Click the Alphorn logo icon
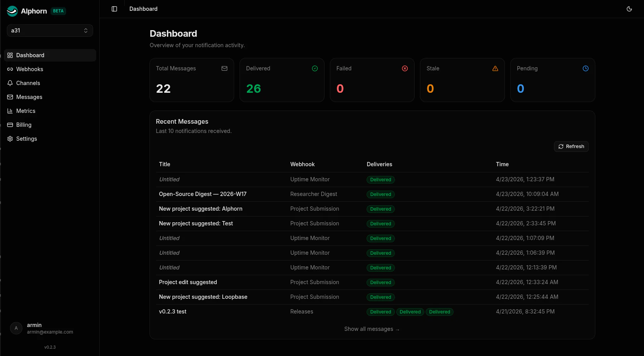 coord(12,11)
